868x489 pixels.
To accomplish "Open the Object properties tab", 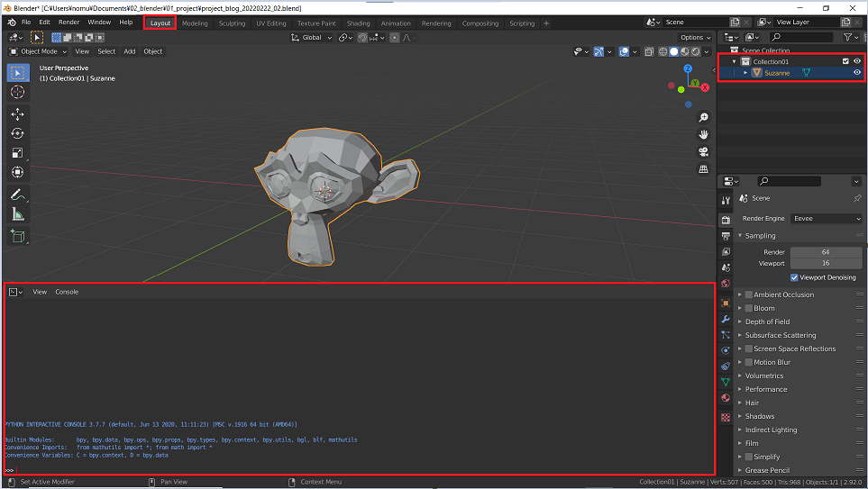I will (x=726, y=303).
